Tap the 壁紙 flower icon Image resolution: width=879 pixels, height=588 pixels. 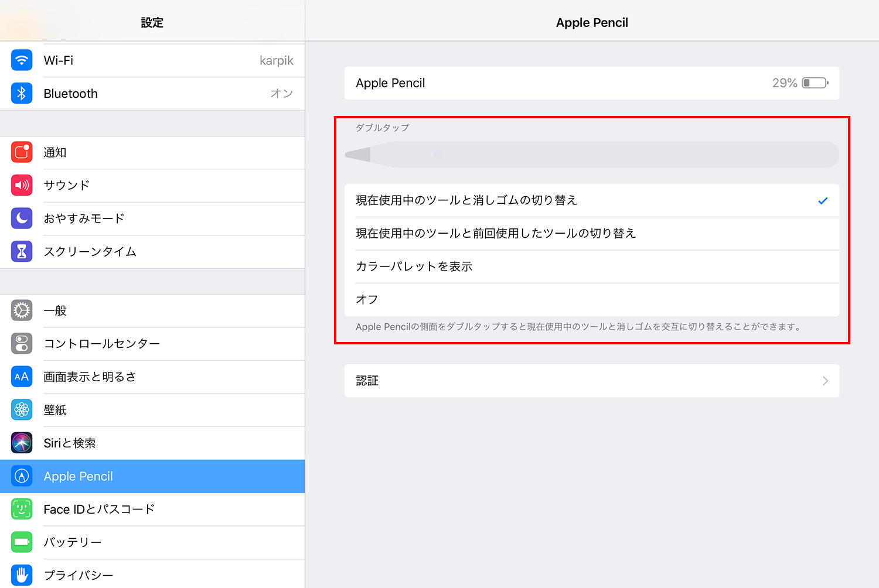tap(22, 409)
